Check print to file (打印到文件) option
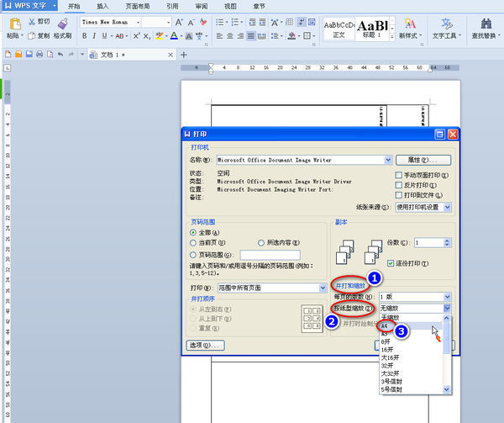The image size is (504, 423). [x=398, y=195]
